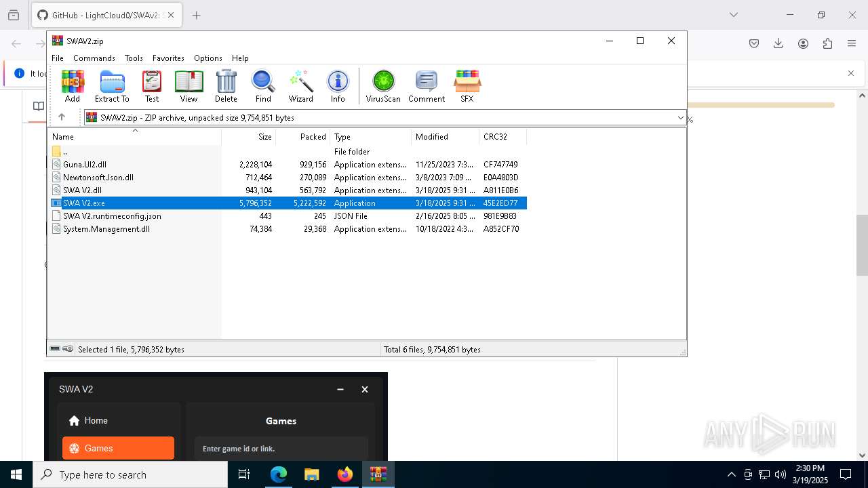Sort list by Type column header

pyautogui.click(x=371, y=136)
